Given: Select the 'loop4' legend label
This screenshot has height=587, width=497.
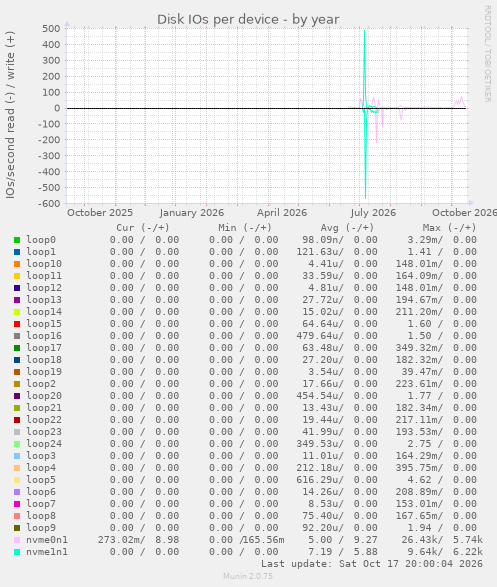Looking at the screenshot, I should coord(41,468).
